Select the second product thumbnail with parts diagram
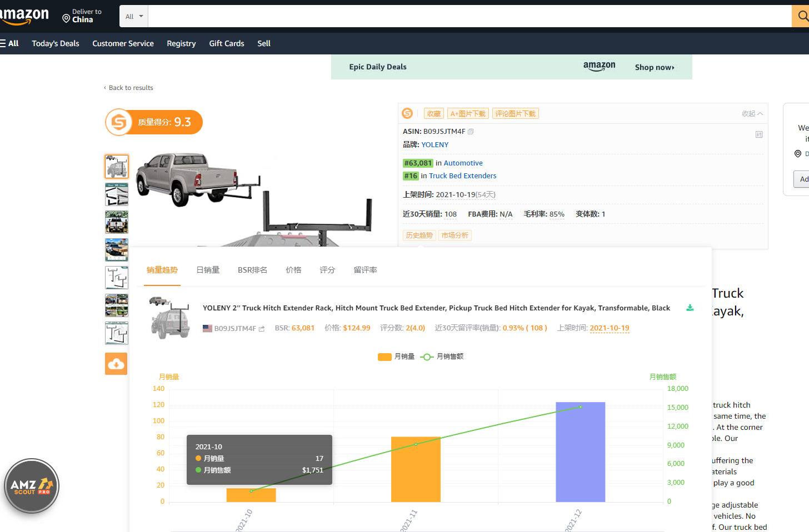Viewport: 809px width, 532px height. [x=117, y=194]
